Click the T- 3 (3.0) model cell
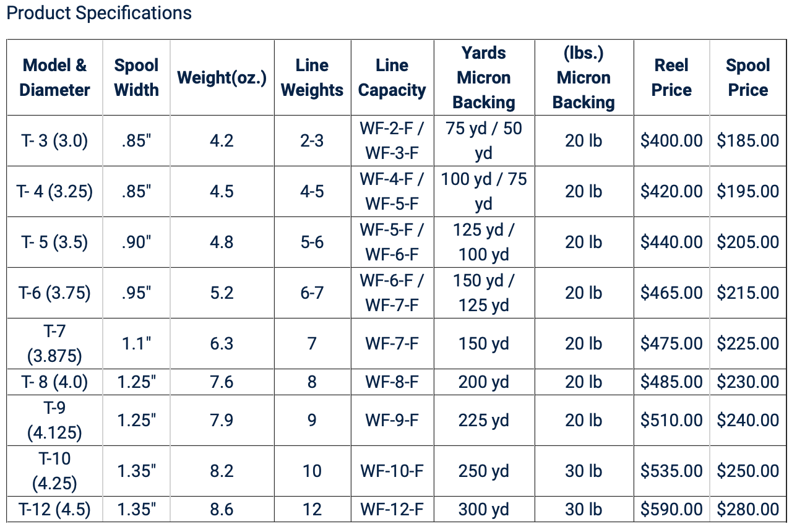Screen dimensions: 797x532 click(x=54, y=141)
